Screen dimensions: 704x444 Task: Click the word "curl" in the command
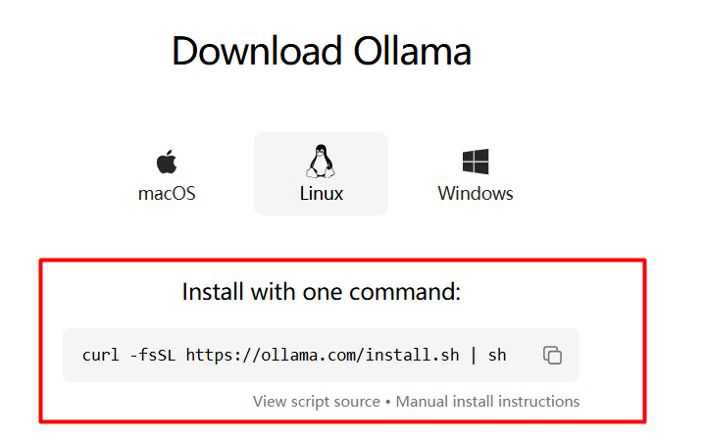(101, 355)
